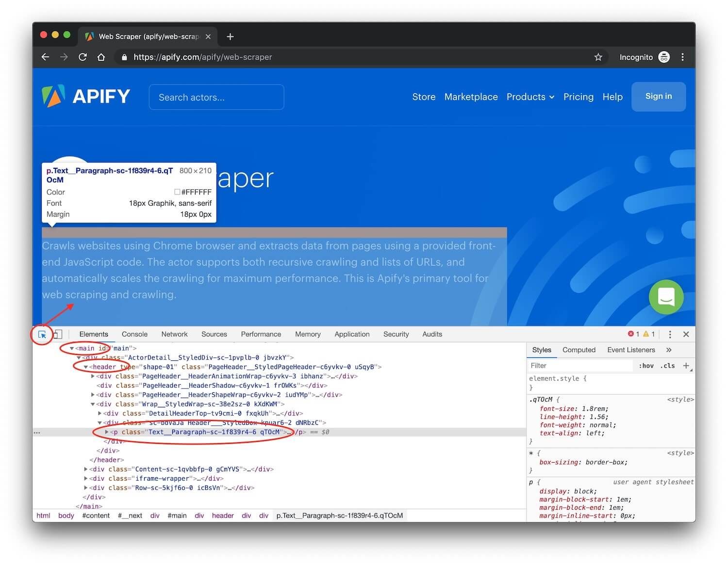Open Chrome three-dot menu
728x565 pixels.
pos(682,57)
